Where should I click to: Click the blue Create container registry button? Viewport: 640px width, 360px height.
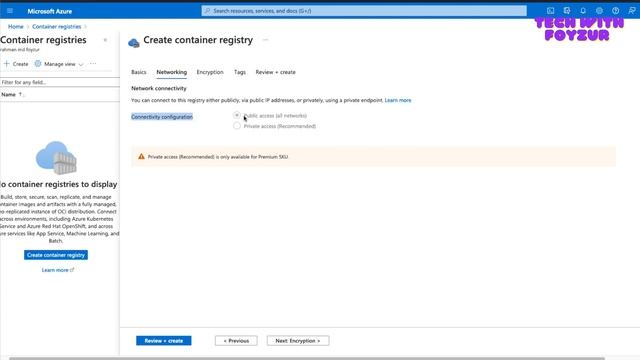(56, 255)
